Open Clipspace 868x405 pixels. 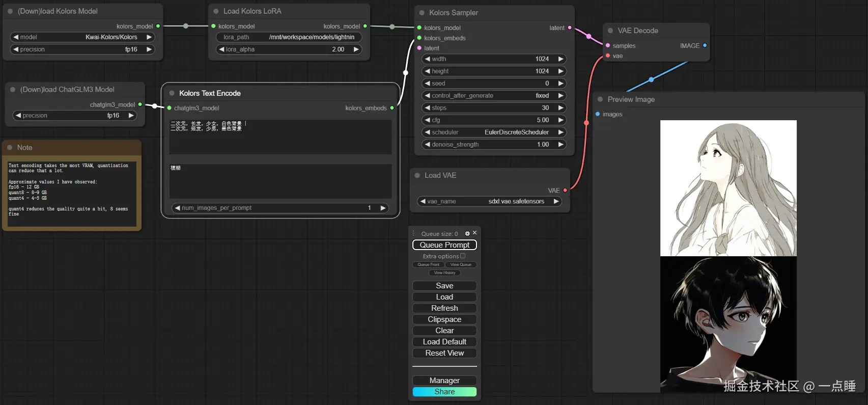coord(444,319)
